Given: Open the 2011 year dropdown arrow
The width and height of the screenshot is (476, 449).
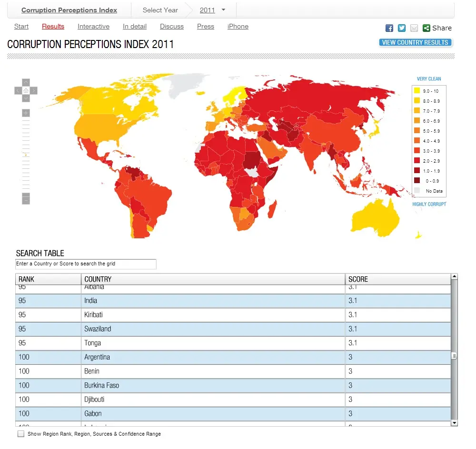Looking at the screenshot, I should tap(223, 10).
